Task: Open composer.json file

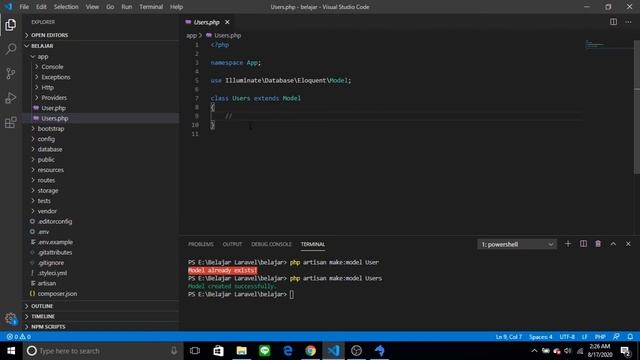Action: point(101,293)
